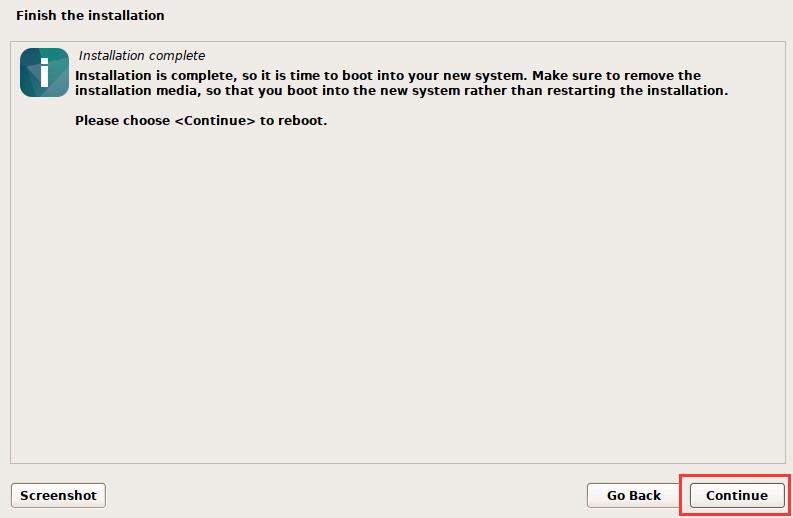Image resolution: width=793 pixels, height=518 pixels.
Task: Click the Go Back button
Action: point(634,495)
